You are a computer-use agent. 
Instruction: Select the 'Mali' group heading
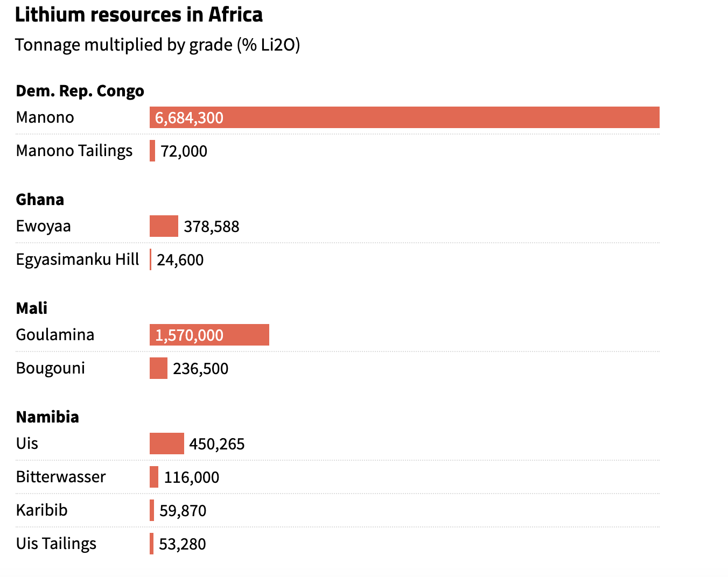tap(32, 308)
